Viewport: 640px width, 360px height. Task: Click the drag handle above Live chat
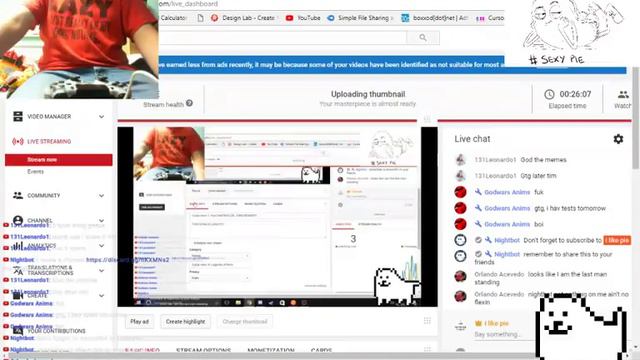[x=427, y=119]
